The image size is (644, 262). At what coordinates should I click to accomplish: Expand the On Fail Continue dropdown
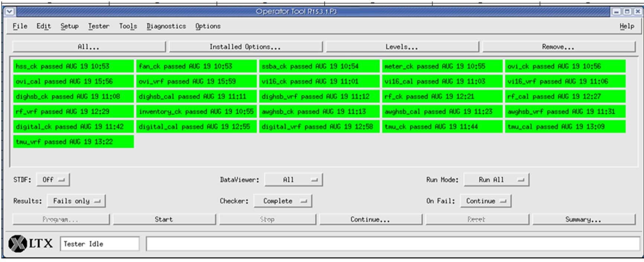pyautogui.click(x=485, y=201)
